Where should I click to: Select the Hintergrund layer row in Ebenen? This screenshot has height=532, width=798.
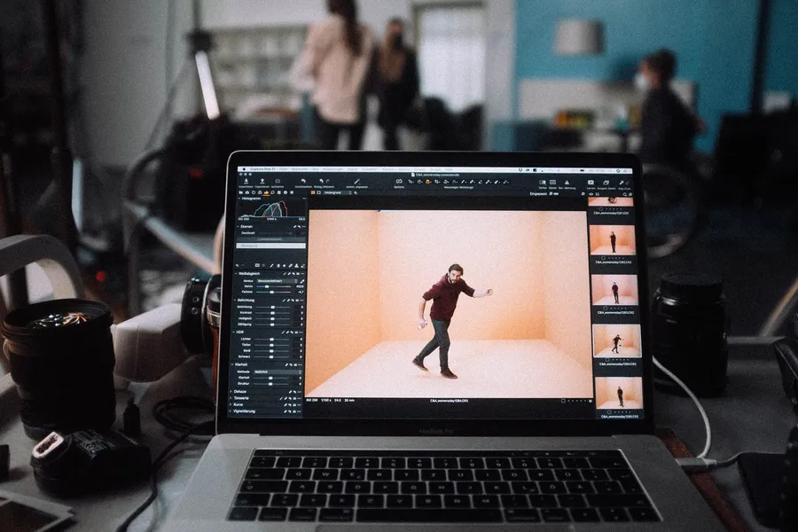tap(270, 246)
